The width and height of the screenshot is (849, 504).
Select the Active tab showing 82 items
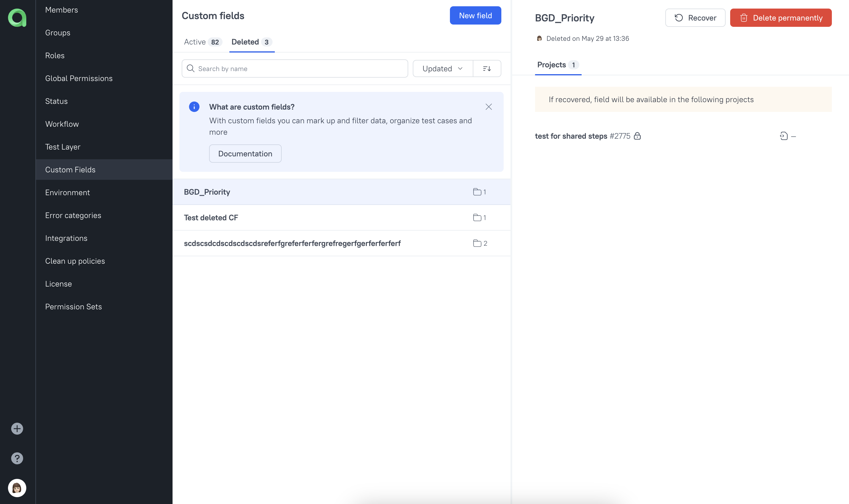[201, 42]
